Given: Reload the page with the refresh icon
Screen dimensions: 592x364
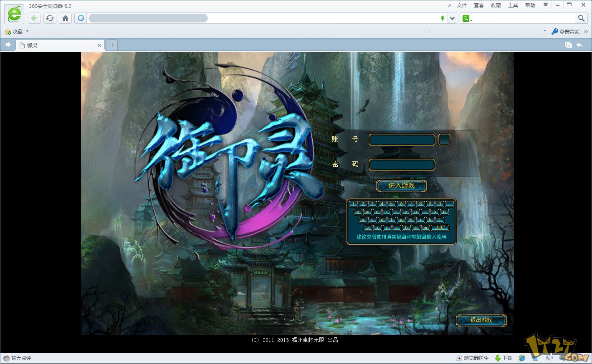Looking at the screenshot, I should 50,18.
